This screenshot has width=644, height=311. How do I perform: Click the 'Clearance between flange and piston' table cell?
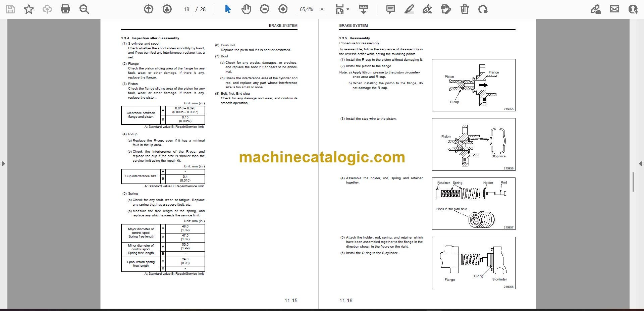pyautogui.click(x=141, y=115)
